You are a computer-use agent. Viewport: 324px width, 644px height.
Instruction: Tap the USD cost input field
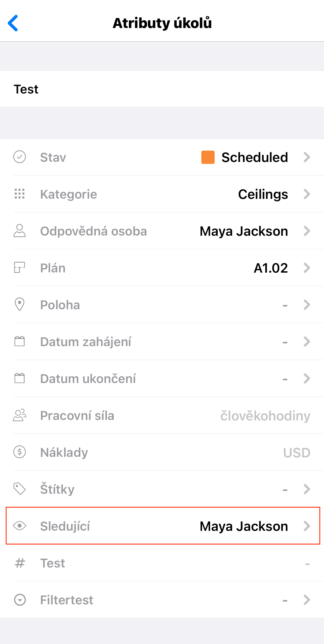(x=297, y=453)
